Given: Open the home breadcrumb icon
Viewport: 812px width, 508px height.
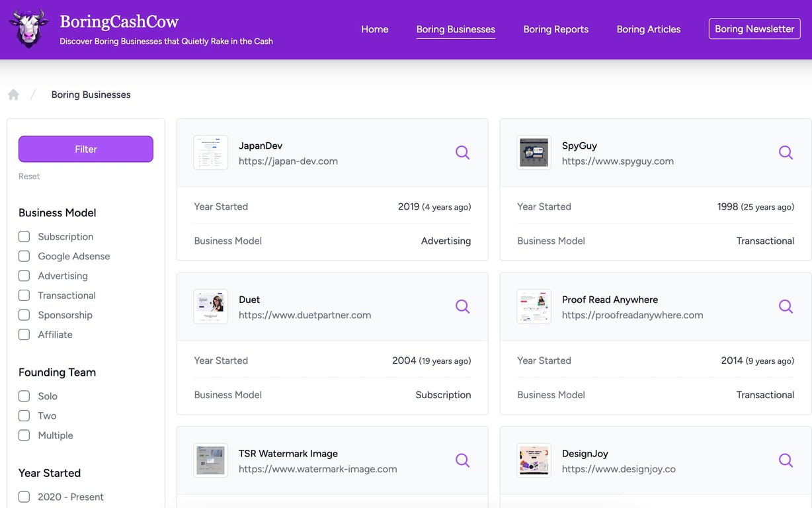Looking at the screenshot, I should [x=13, y=95].
